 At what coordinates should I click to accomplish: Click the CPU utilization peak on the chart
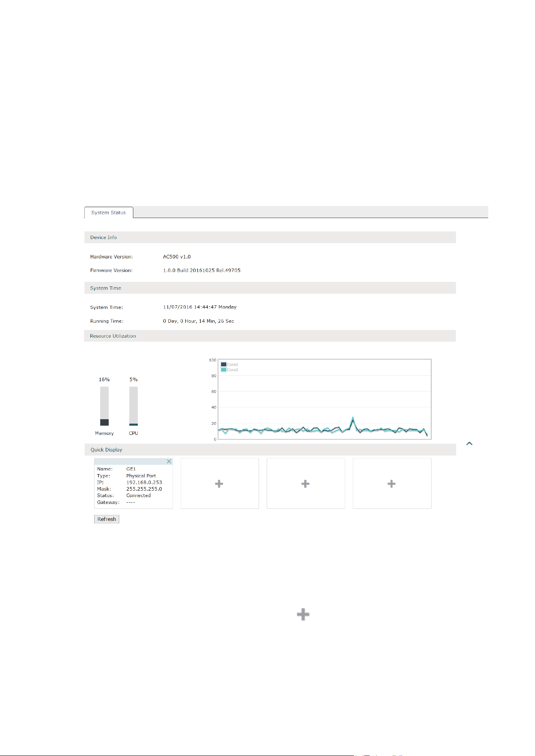tap(353, 418)
